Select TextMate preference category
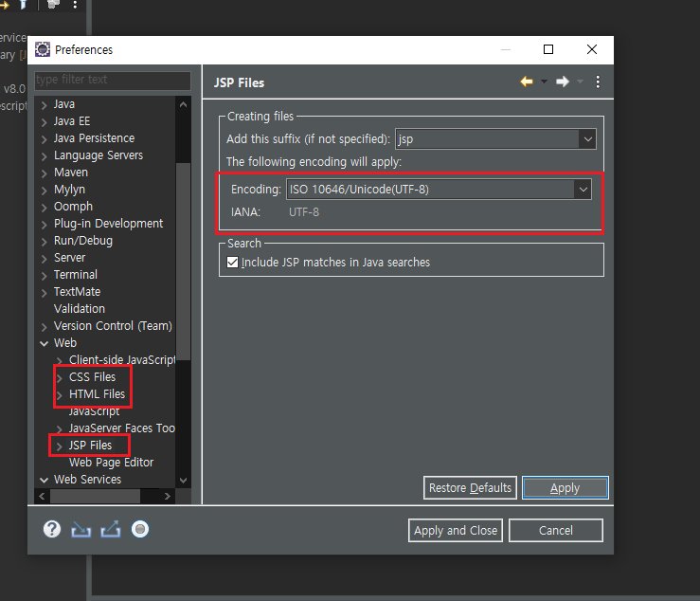Screen dimensions: 700x601 77,292
